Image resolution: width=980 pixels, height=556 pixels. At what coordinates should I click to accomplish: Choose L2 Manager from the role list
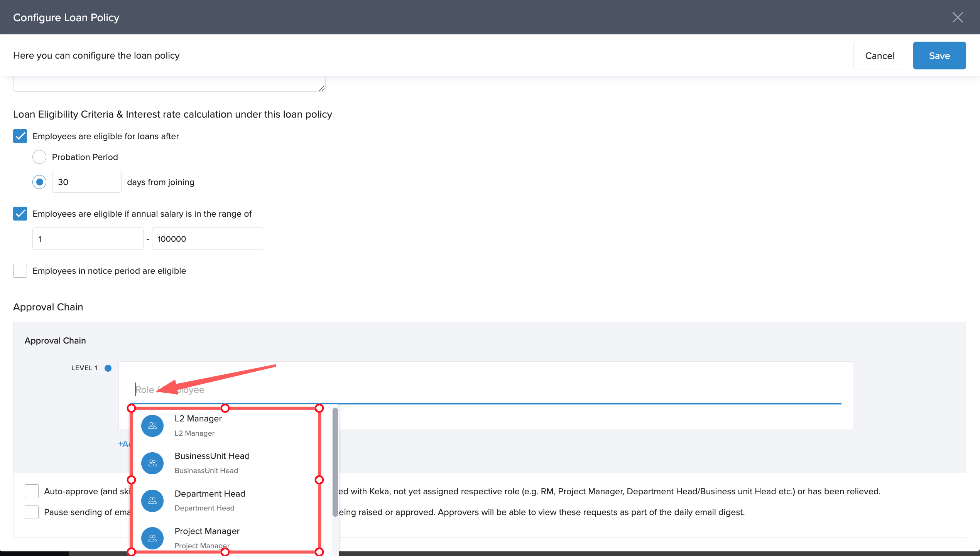(x=198, y=419)
